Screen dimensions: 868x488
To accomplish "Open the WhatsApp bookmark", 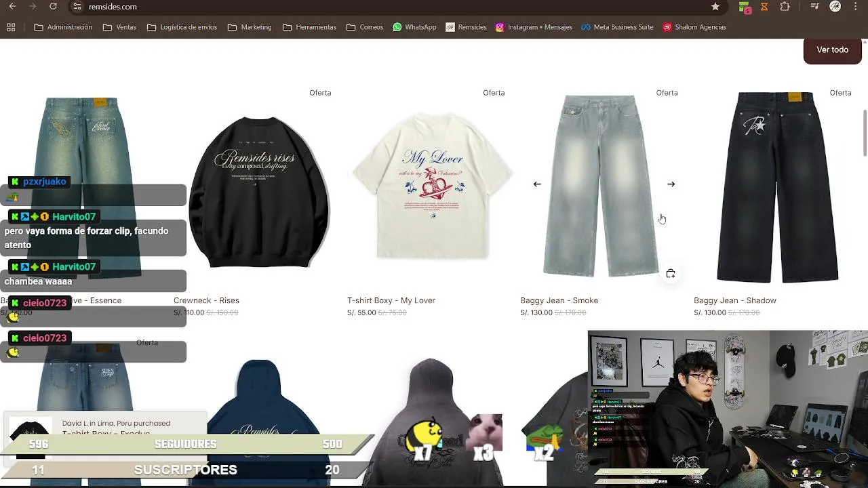I will (414, 27).
